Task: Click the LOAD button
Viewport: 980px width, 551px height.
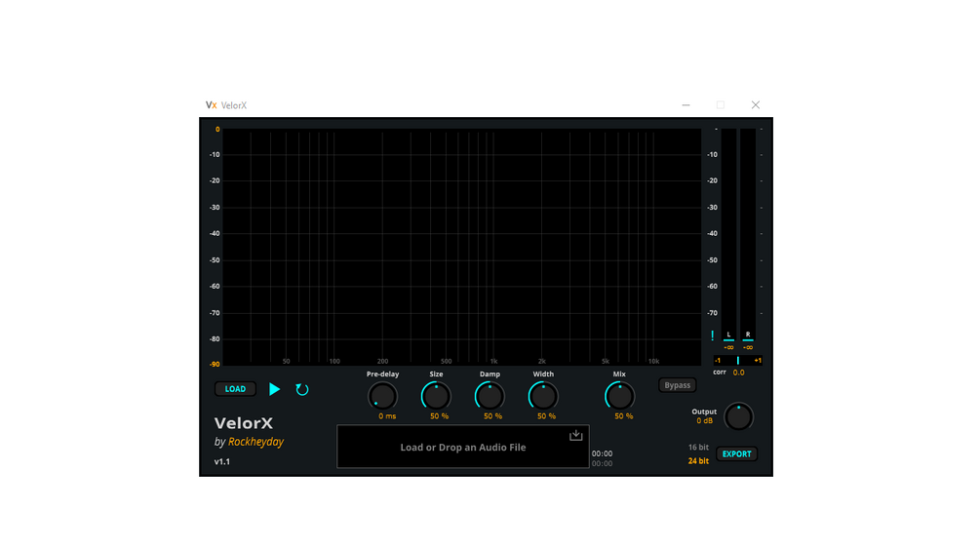Action: pyautogui.click(x=235, y=389)
